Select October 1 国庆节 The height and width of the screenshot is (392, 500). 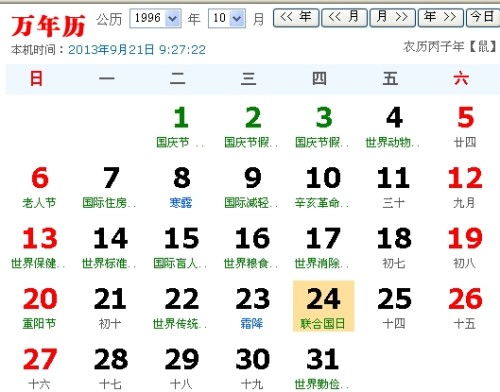(x=181, y=127)
